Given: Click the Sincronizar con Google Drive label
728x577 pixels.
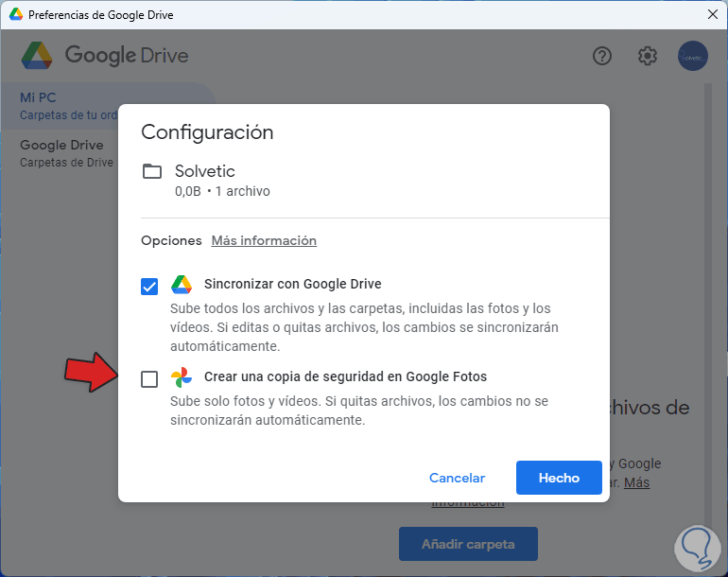Looking at the screenshot, I should (293, 284).
